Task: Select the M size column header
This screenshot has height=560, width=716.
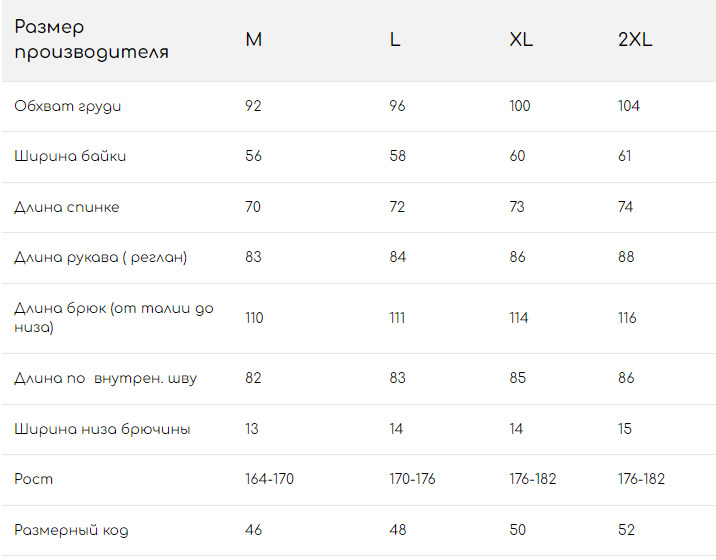Action: 254,40
